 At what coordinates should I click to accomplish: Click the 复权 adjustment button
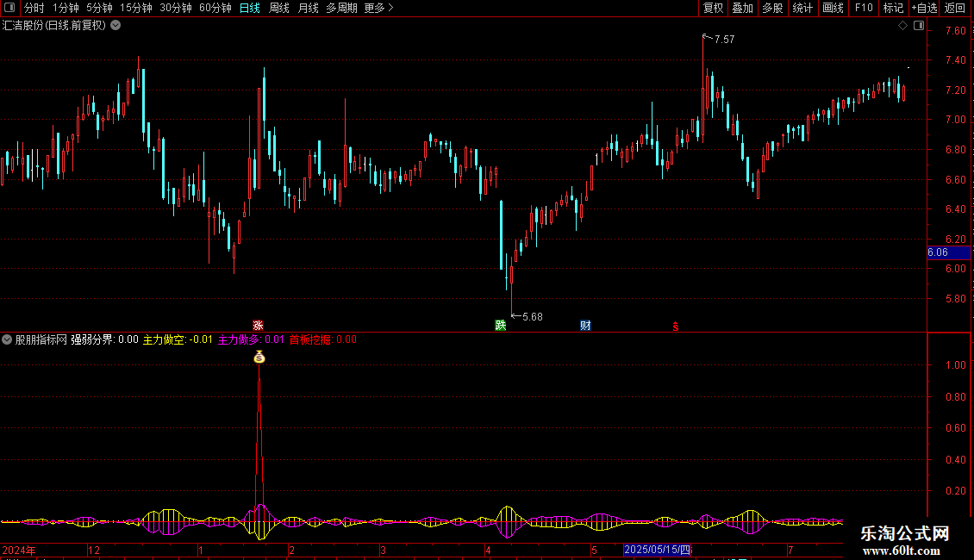pos(713,8)
